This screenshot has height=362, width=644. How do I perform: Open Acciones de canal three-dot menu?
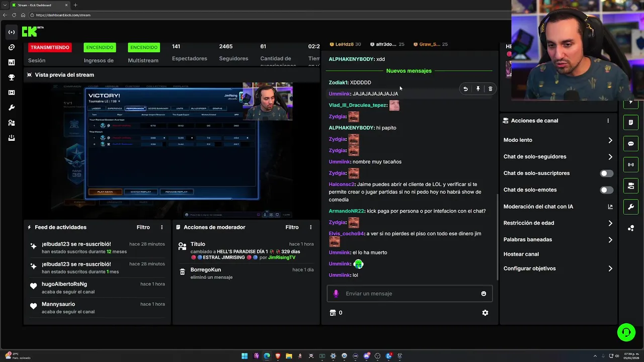608,121
